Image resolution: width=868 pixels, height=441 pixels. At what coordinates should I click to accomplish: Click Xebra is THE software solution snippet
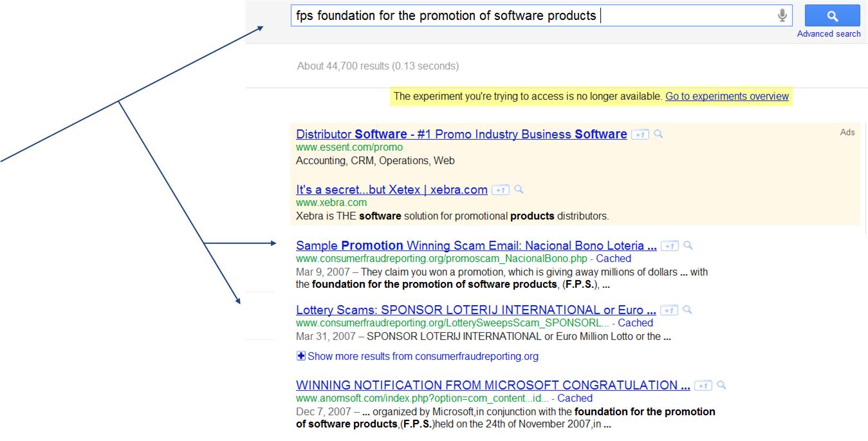click(x=452, y=216)
